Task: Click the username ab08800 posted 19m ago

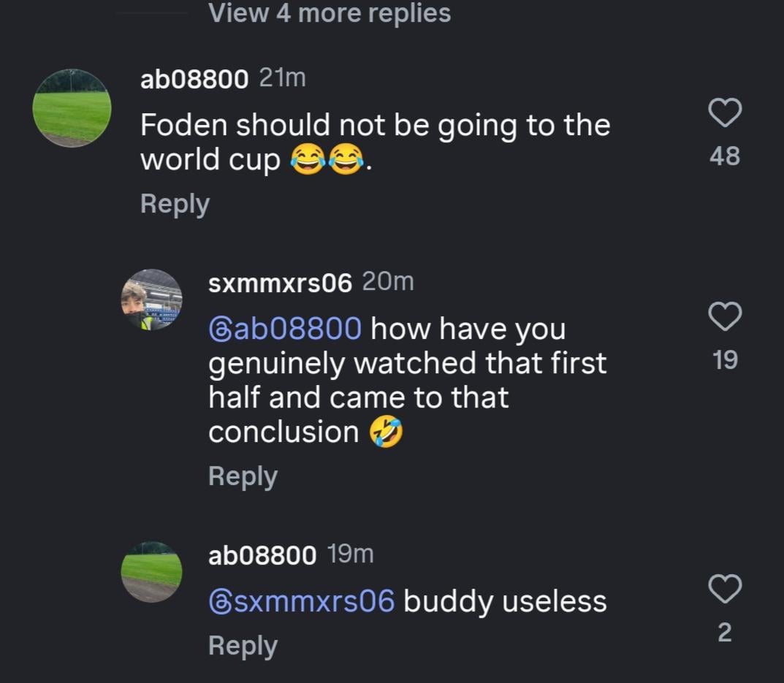Action: (262, 555)
